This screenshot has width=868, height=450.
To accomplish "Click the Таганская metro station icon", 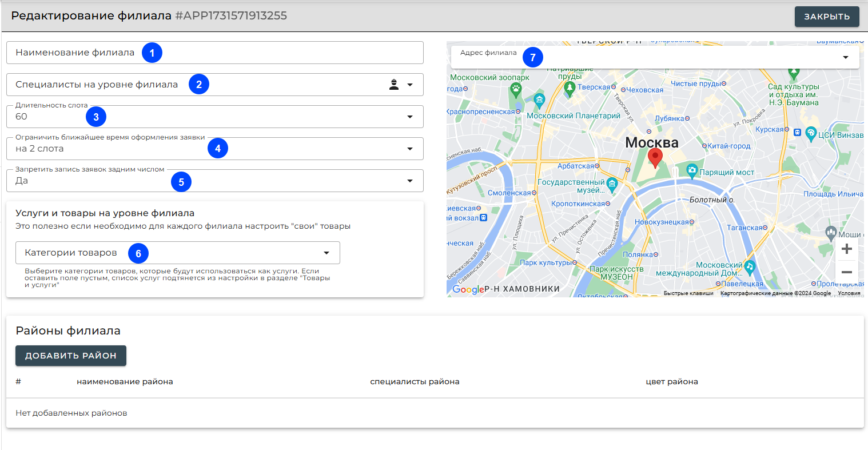I will coord(766,228).
